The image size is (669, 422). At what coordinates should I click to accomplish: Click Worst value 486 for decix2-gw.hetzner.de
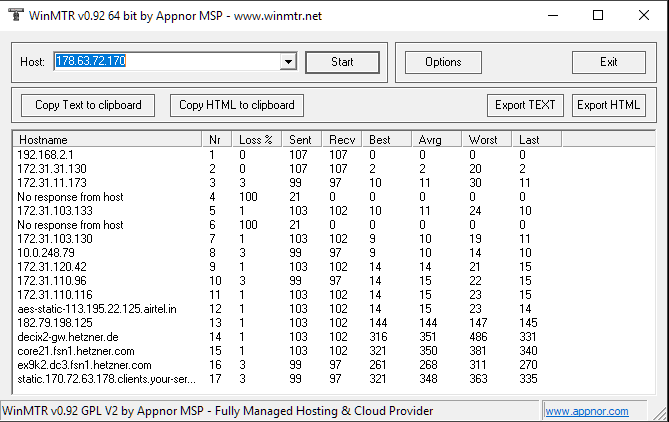[x=478, y=337]
